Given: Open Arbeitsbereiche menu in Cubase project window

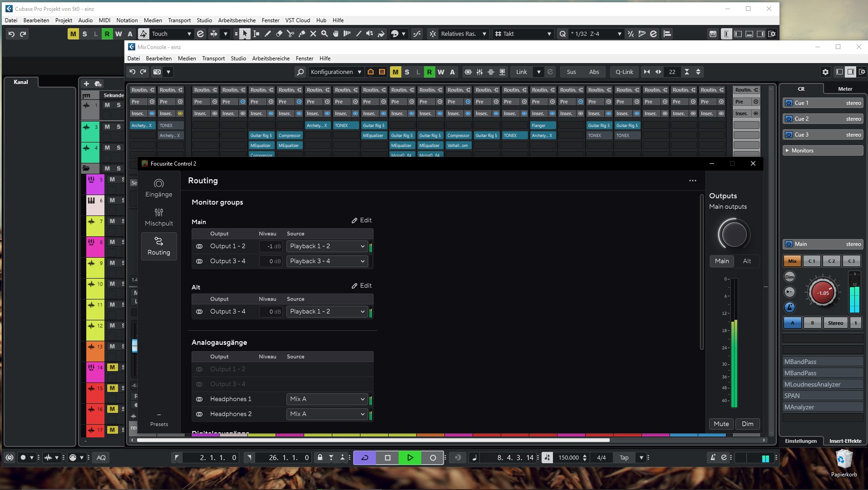Looking at the screenshot, I should 237,20.
